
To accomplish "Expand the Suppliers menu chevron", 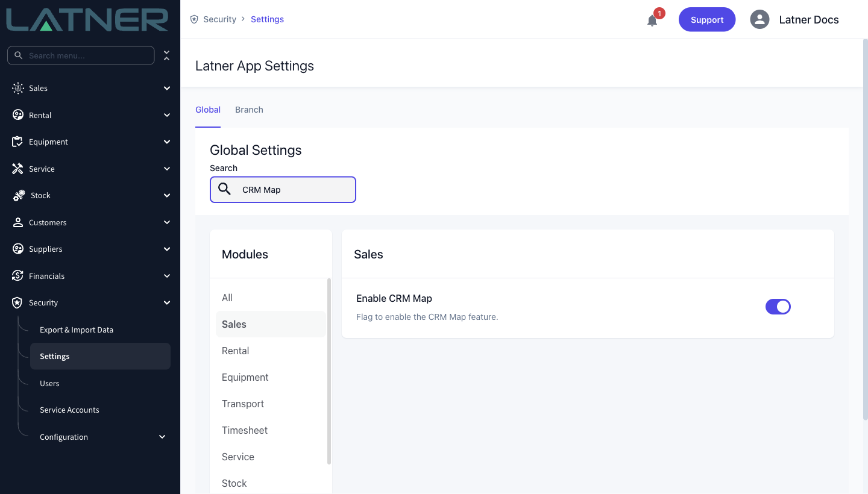I will 167,249.
